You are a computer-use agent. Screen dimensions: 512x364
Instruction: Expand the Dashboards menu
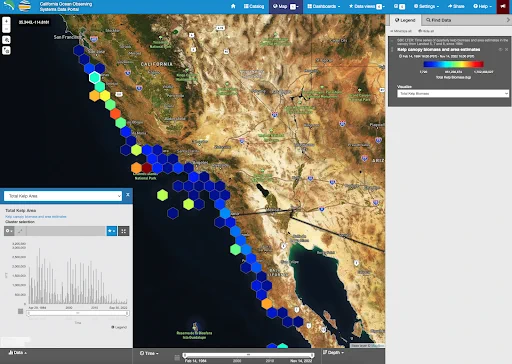coord(324,6)
